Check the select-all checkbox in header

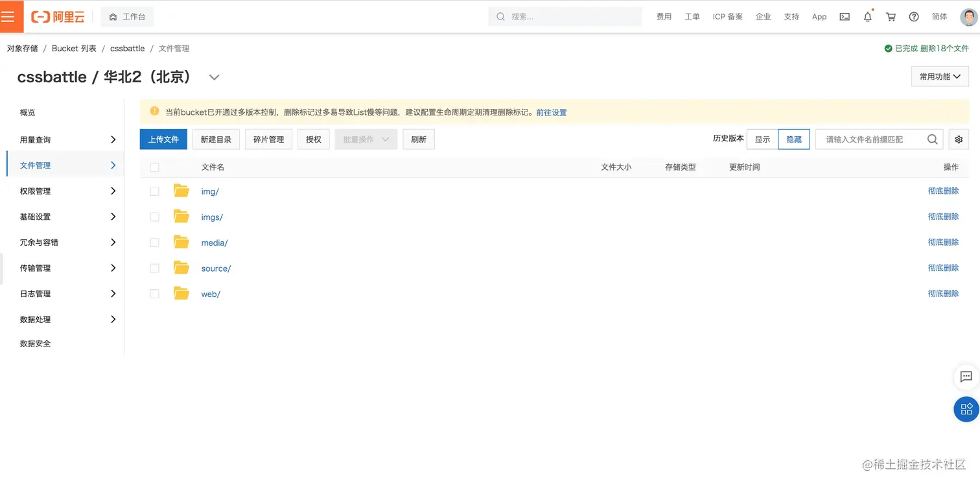154,167
